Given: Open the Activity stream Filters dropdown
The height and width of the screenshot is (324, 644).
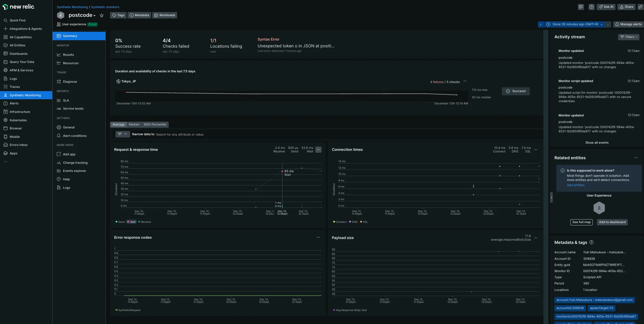Looking at the screenshot, I should pyautogui.click(x=628, y=37).
